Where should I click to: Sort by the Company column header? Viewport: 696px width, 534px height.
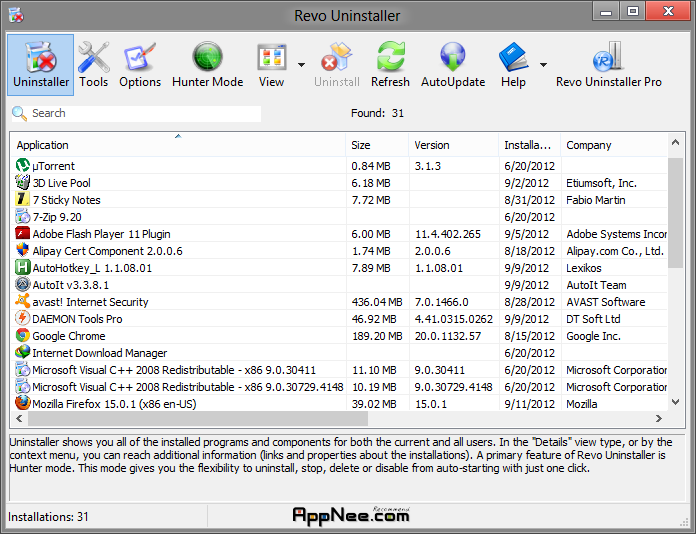click(614, 145)
